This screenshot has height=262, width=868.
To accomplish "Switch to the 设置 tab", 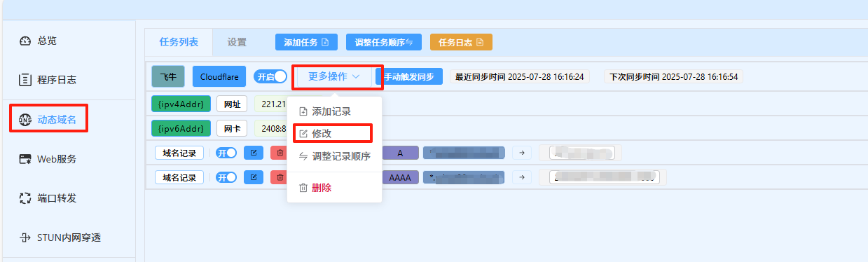I will (x=237, y=42).
